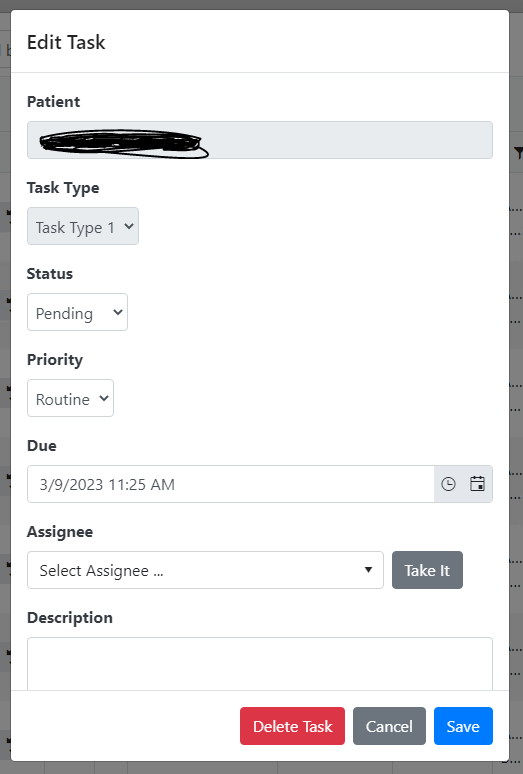523x774 pixels.
Task: Click the Due field label
Action: 42,446
